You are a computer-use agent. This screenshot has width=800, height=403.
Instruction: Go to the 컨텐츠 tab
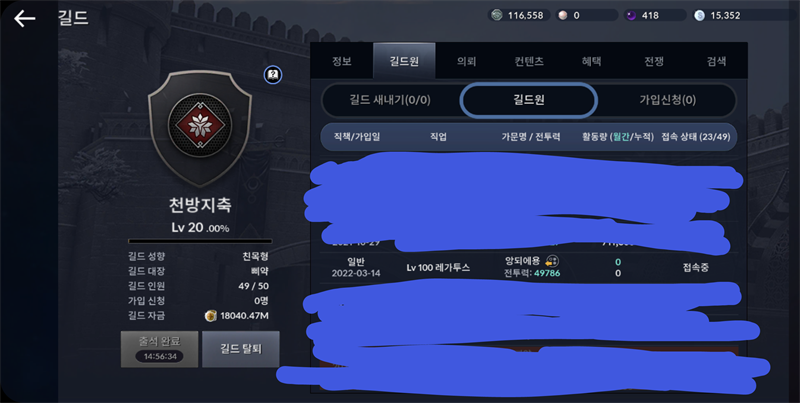point(529,61)
